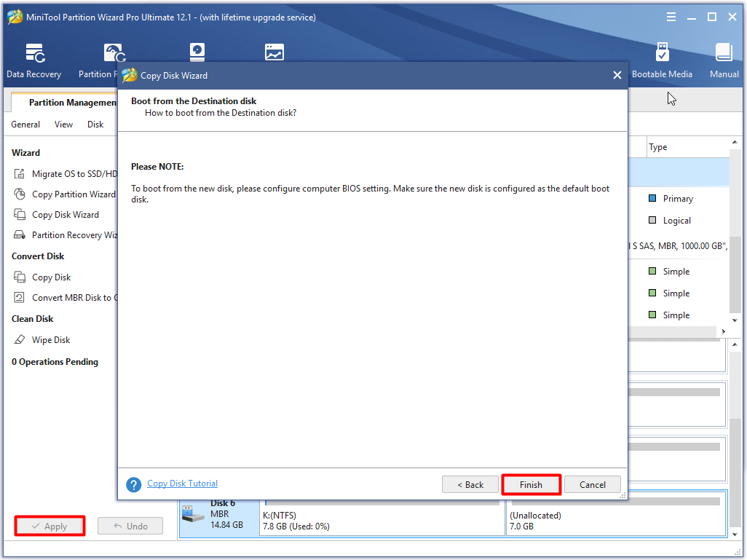Select Wipe Disk under Clean Disk
Image resolution: width=747 pixels, height=560 pixels.
(x=51, y=340)
